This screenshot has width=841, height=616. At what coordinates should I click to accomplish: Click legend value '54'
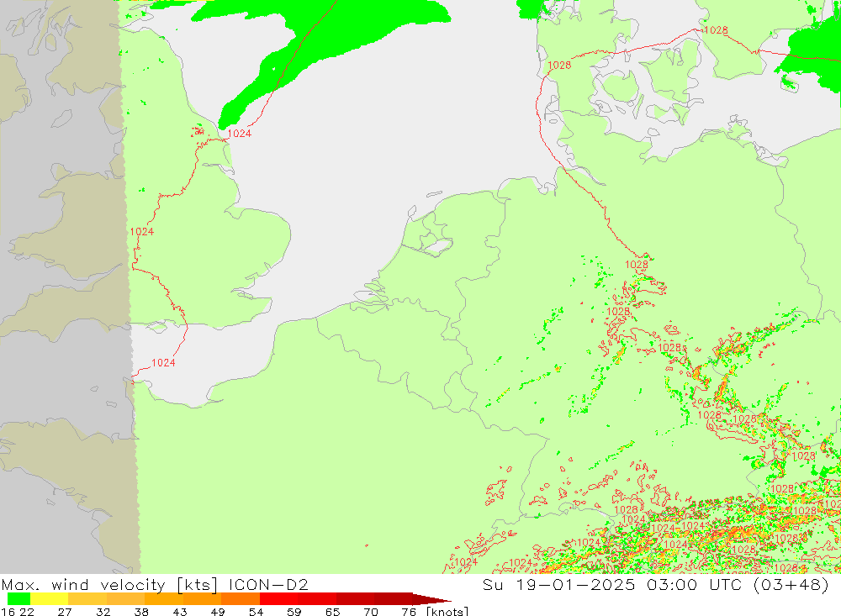(256, 612)
